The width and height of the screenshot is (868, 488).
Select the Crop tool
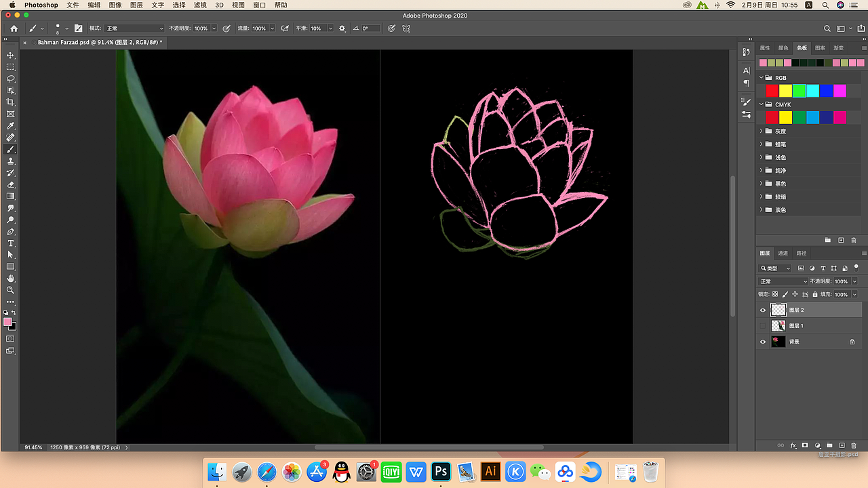[10, 102]
